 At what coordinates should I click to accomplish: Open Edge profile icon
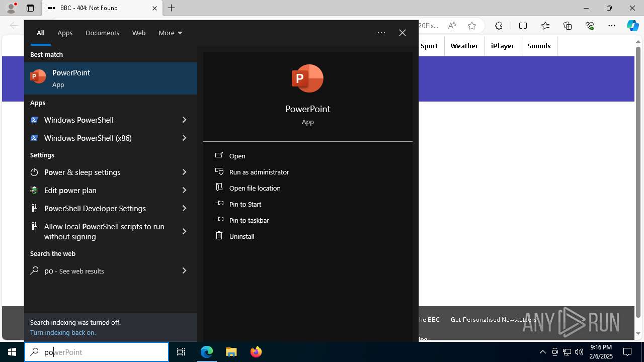click(x=11, y=8)
